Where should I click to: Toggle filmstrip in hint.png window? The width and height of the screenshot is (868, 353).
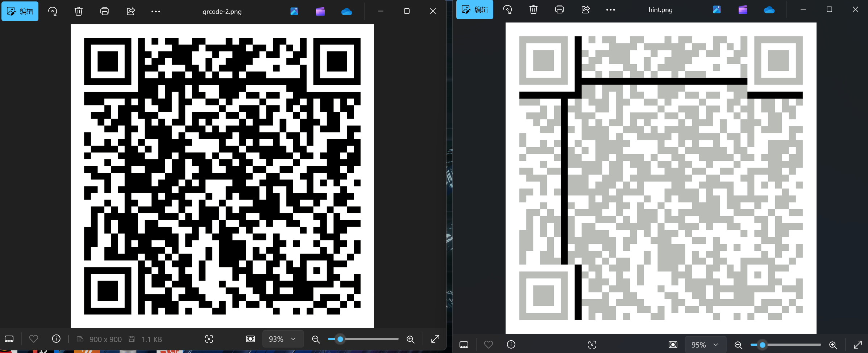(464, 345)
